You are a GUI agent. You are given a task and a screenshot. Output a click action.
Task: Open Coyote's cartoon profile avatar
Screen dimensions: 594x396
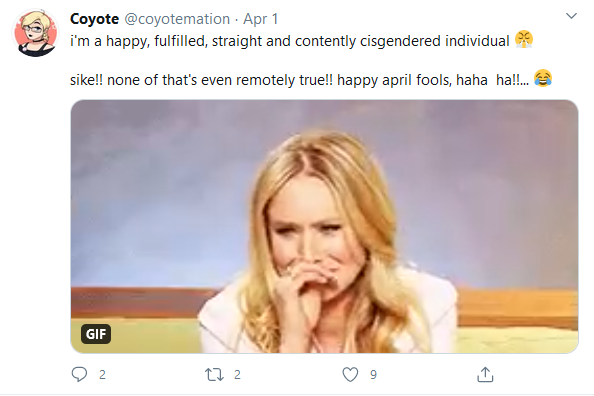[35, 33]
